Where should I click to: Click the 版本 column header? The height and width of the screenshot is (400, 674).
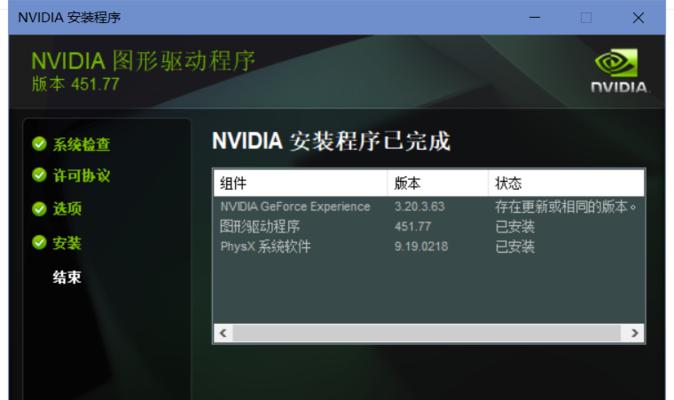[x=438, y=183]
